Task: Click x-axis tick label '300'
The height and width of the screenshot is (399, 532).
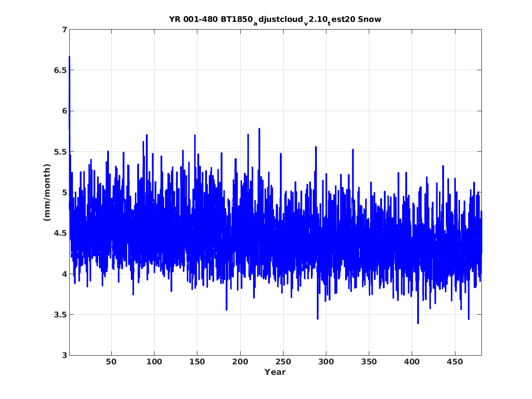Action: 326,362
